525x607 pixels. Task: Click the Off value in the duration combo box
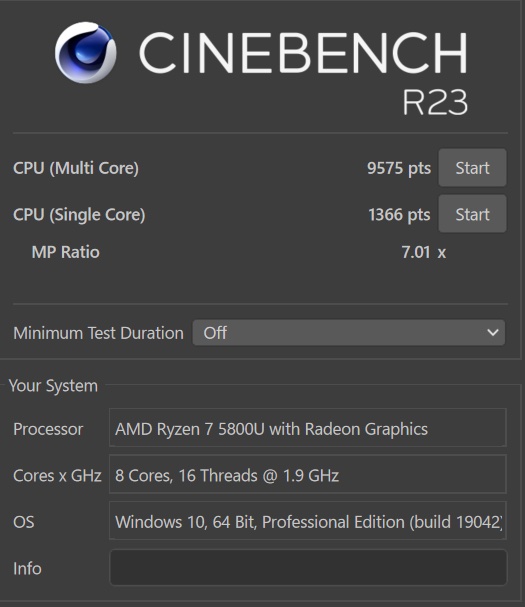click(215, 333)
